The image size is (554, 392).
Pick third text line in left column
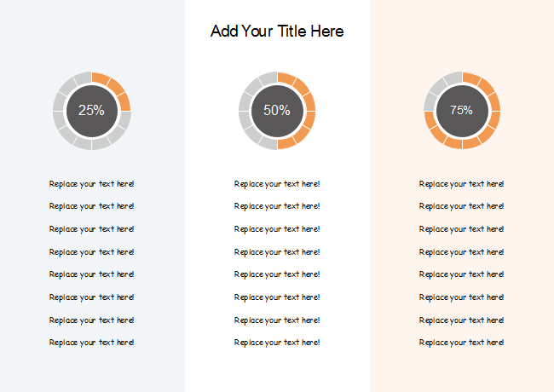coord(92,228)
